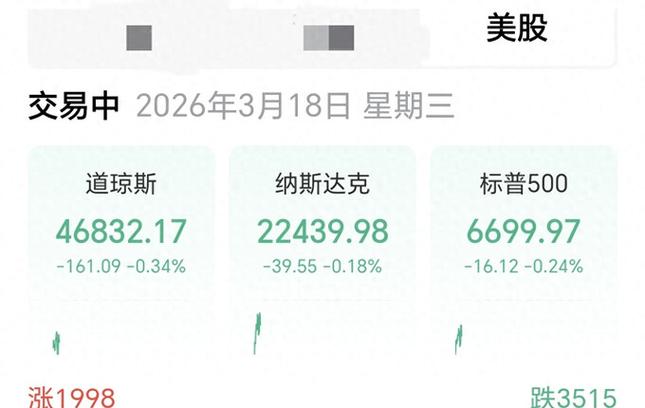Screen dimensions: 645x408
Task: Tap the -39.55 -0.18% change text
Action: [322, 267]
